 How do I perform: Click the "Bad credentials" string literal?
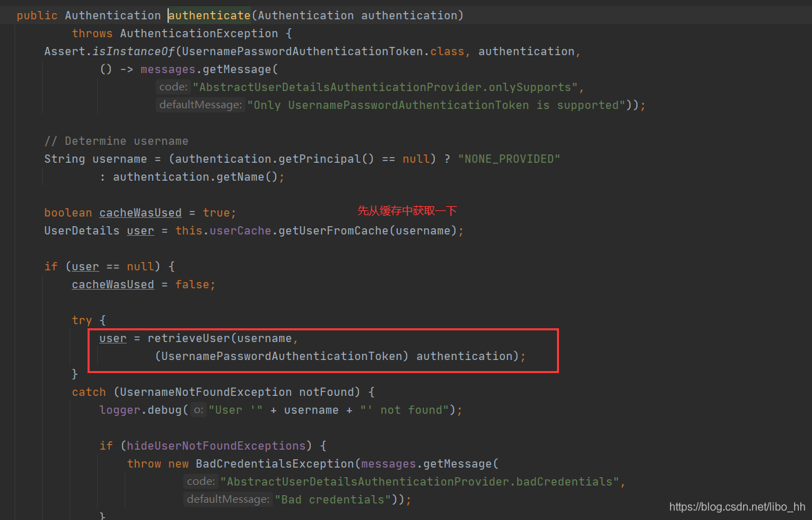point(333,500)
